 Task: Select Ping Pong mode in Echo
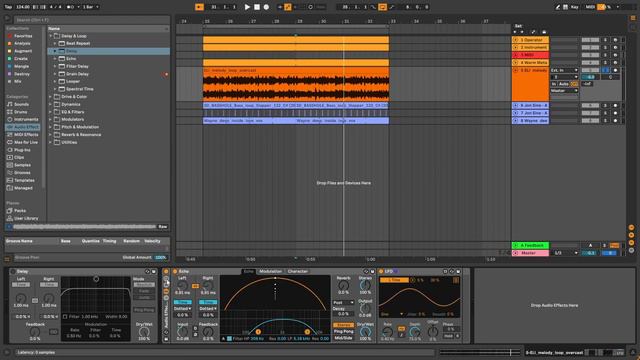pyautogui.click(x=344, y=331)
